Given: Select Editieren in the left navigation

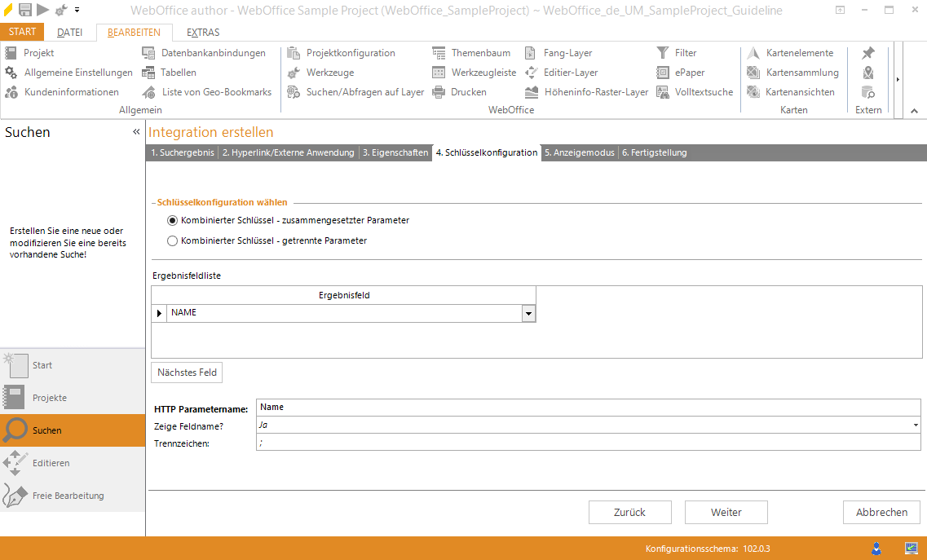Looking at the screenshot, I should [51, 463].
